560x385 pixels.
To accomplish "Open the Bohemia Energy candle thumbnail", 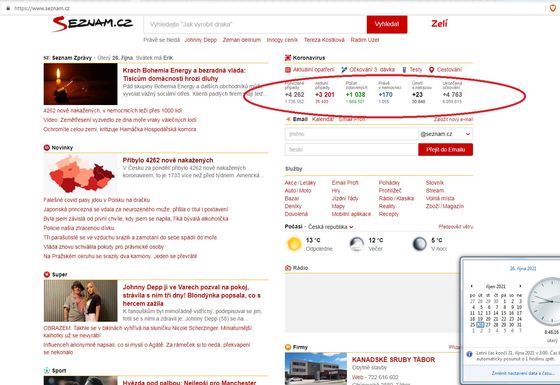I will pos(80,84).
